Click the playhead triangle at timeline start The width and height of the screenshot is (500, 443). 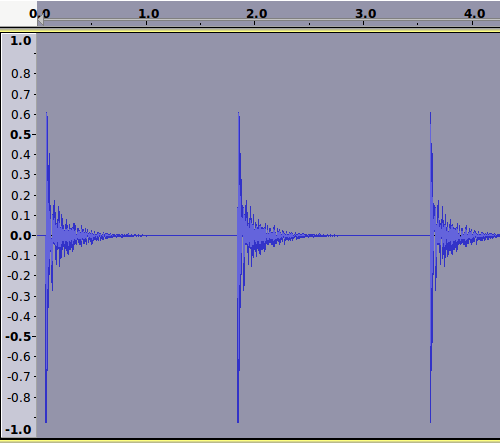[40, 21]
